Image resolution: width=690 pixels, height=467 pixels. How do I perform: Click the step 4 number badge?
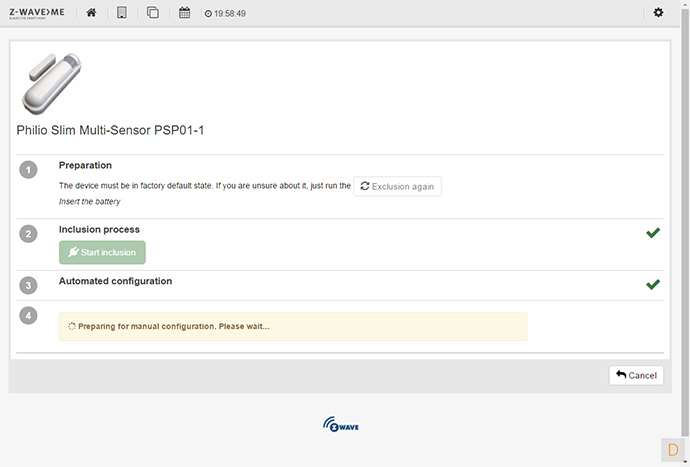point(28,316)
